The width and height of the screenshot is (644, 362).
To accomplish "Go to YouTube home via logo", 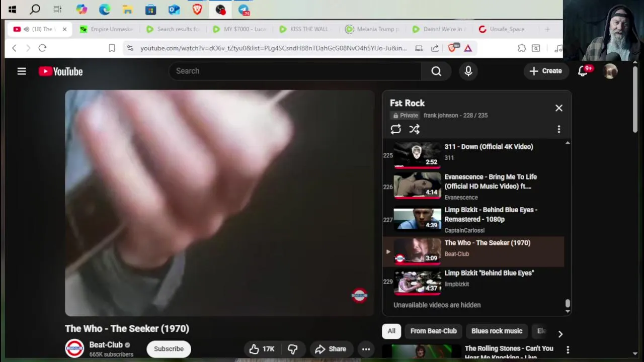I will pos(60,71).
